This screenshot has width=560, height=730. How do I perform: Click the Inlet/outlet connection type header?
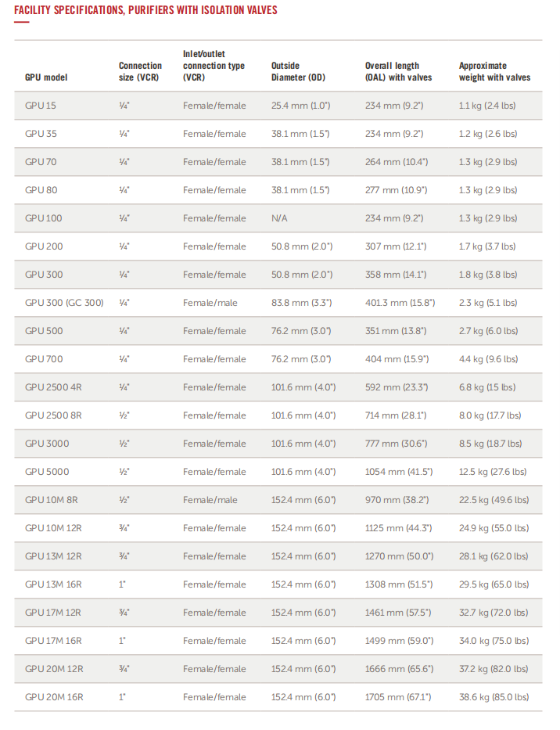coord(214,66)
